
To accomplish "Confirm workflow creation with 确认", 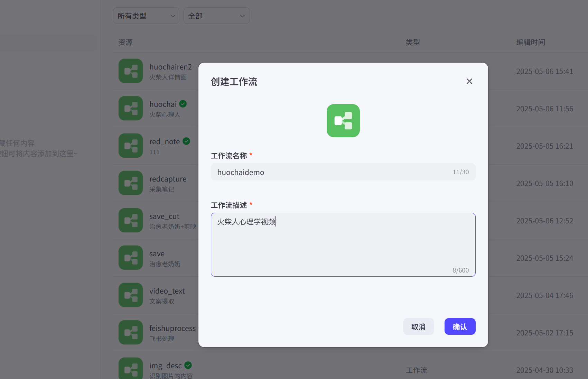I will tap(460, 326).
